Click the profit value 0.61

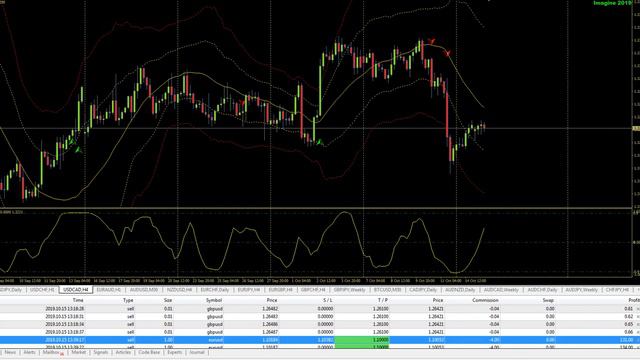(629, 309)
